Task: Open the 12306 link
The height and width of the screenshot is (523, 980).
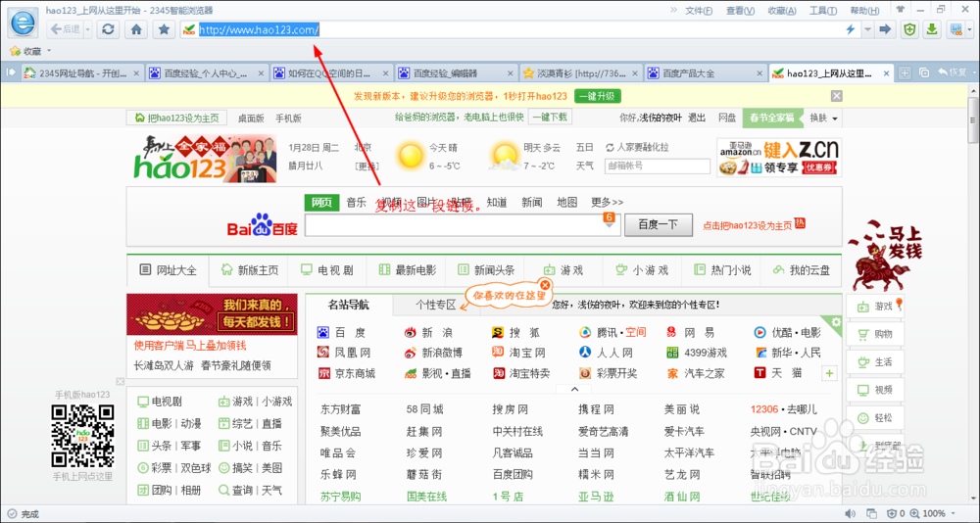Action: 764,409
